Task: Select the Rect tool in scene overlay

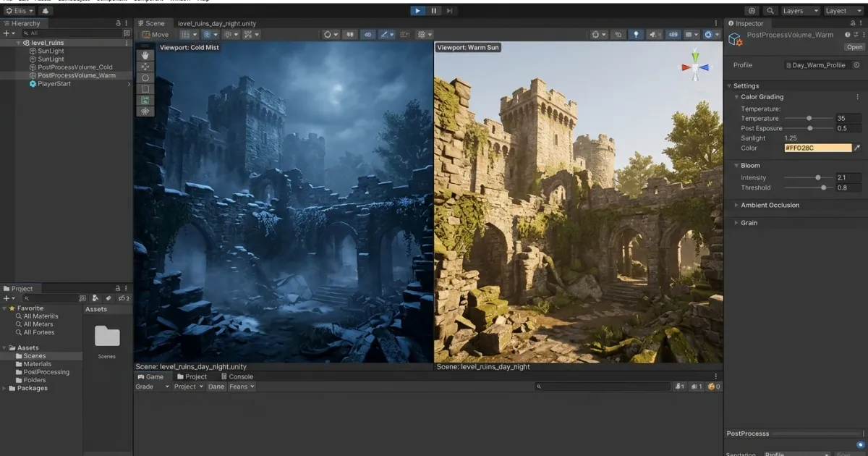Action: [145, 100]
